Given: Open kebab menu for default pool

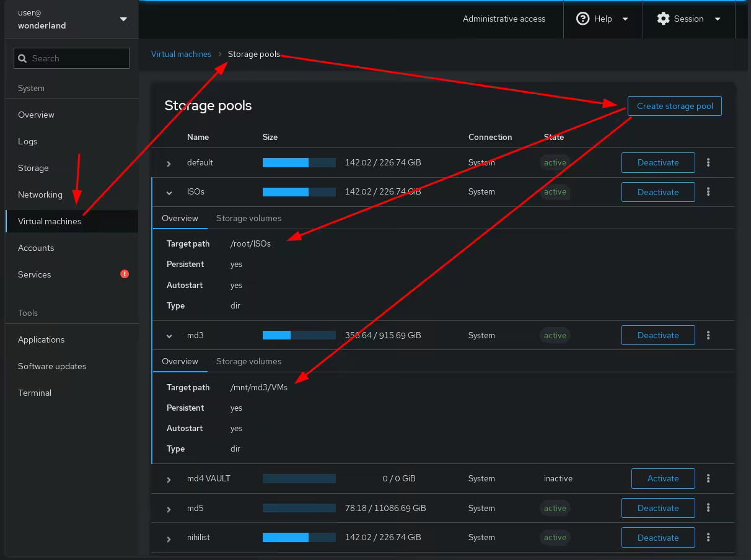Looking at the screenshot, I should 708,162.
